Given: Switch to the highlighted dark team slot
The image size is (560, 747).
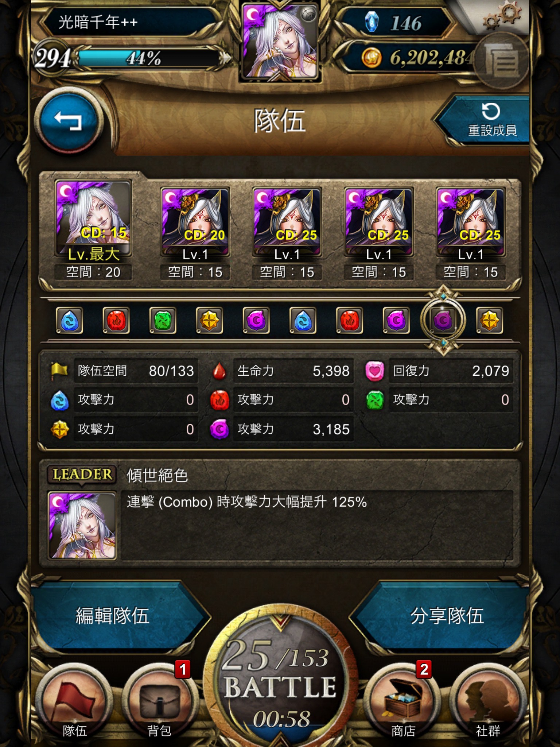Looking at the screenshot, I should (x=443, y=320).
